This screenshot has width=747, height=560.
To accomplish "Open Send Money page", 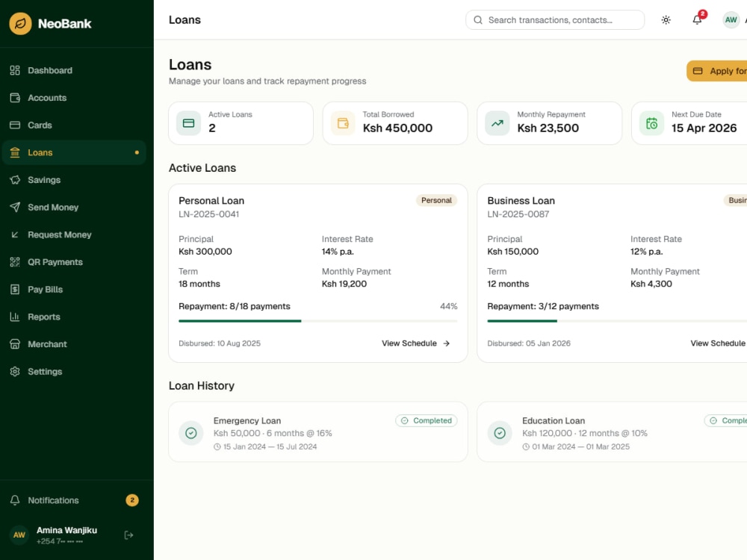I will point(74,207).
